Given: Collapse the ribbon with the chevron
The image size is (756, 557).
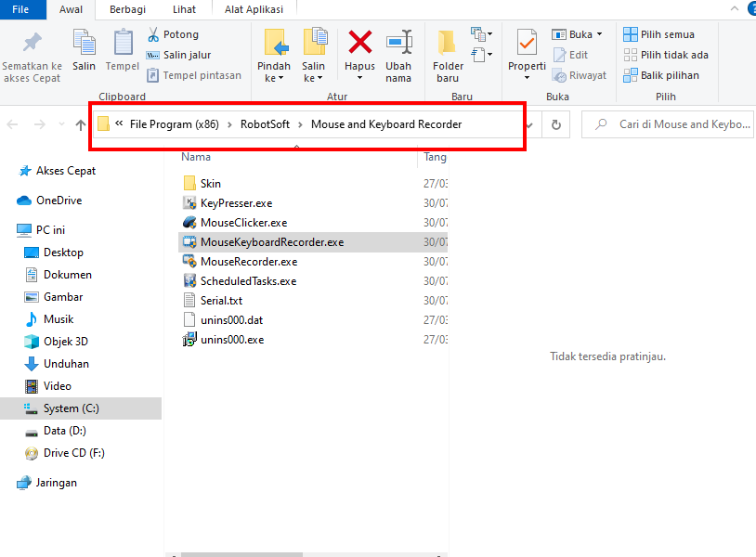Looking at the screenshot, I should point(735,8).
